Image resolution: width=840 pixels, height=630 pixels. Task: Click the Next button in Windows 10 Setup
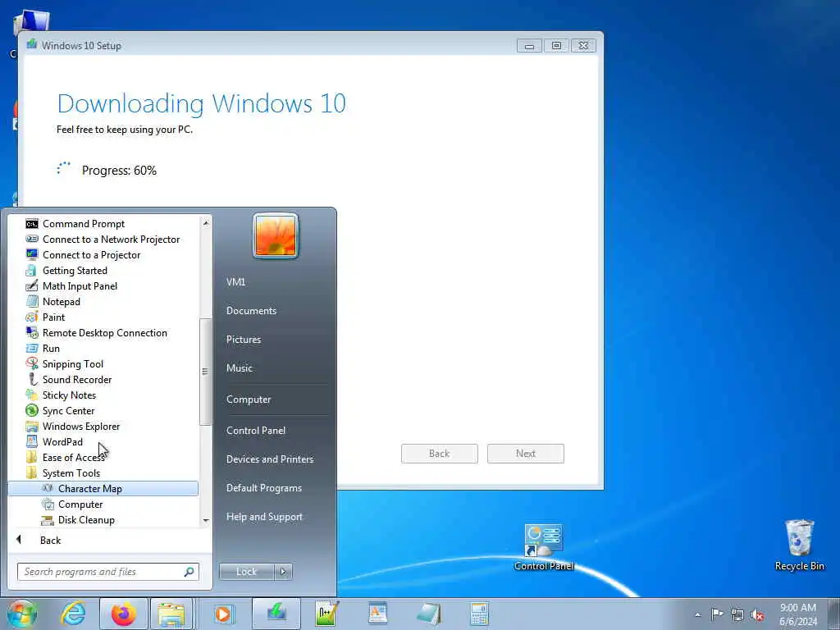coord(526,454)
